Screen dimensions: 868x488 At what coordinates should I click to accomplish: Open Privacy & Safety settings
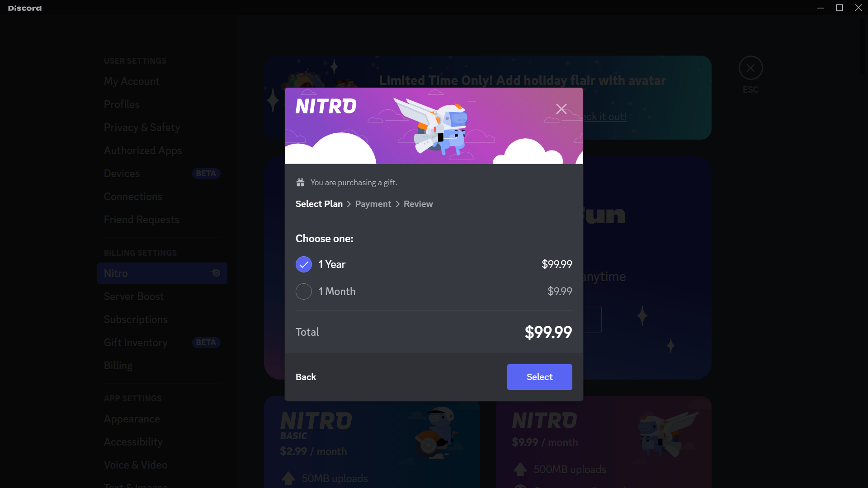tap(142, 127)
